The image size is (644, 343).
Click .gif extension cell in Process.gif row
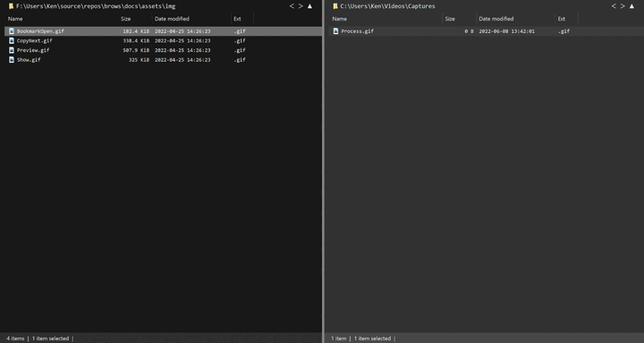tap(563, 31)
